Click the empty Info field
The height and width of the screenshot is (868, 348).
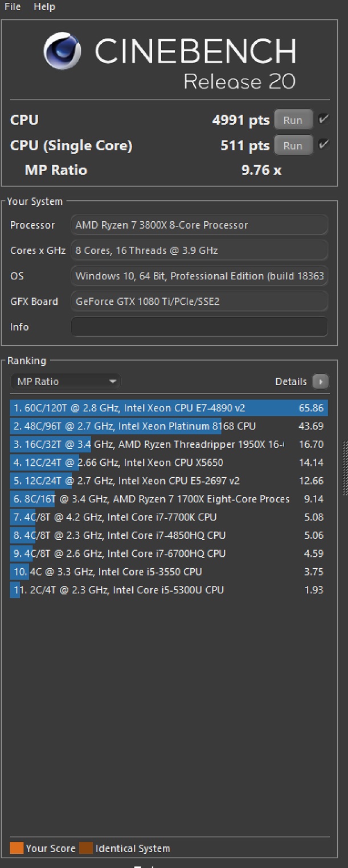coord(199,327)
